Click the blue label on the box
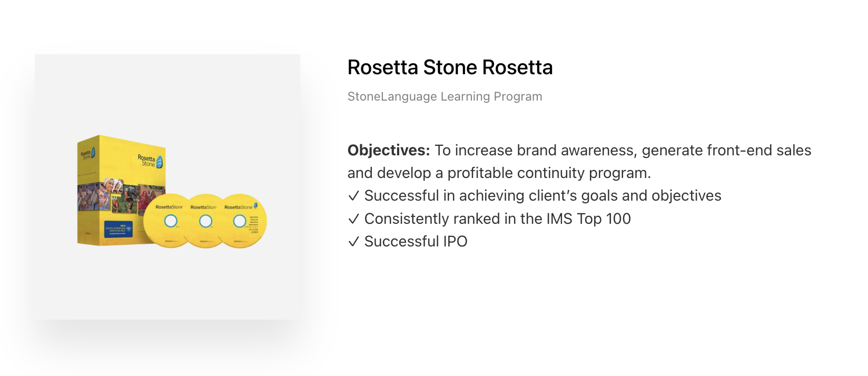 118,229
